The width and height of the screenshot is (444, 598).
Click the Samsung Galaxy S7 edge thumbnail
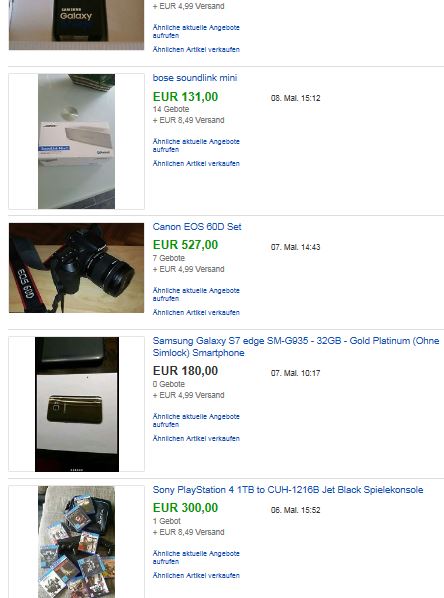(77, 404)
